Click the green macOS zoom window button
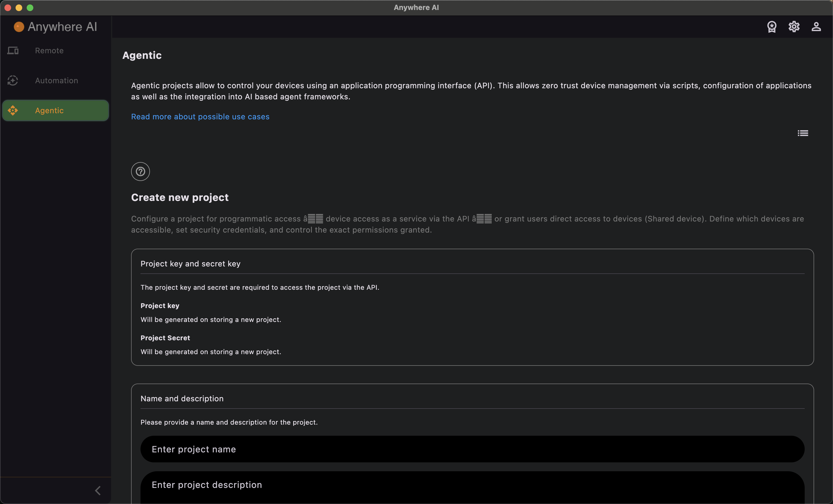This screenshot has height=504, width=833. 30,7
